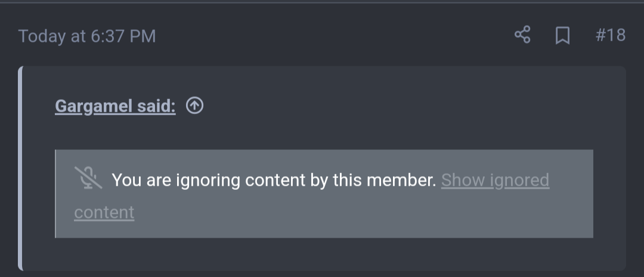Reveal the hidden content from ignored member

[495, 180]
